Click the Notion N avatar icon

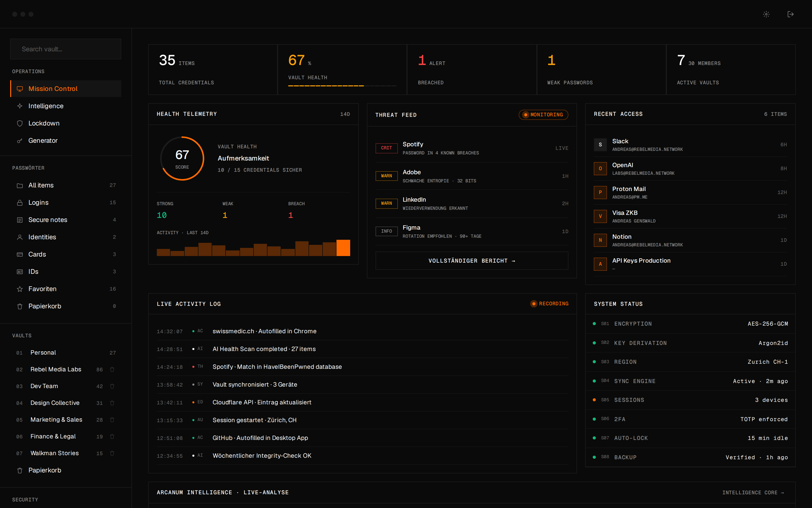[600, 240]
